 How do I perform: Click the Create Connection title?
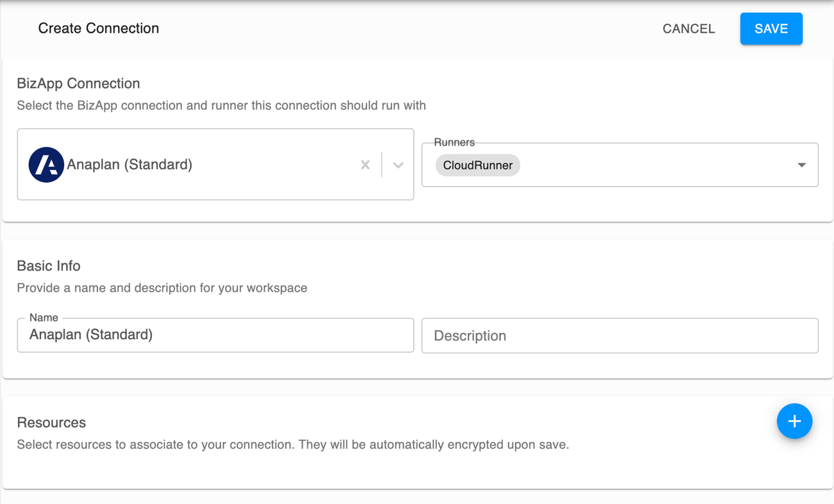click(99, 28)
